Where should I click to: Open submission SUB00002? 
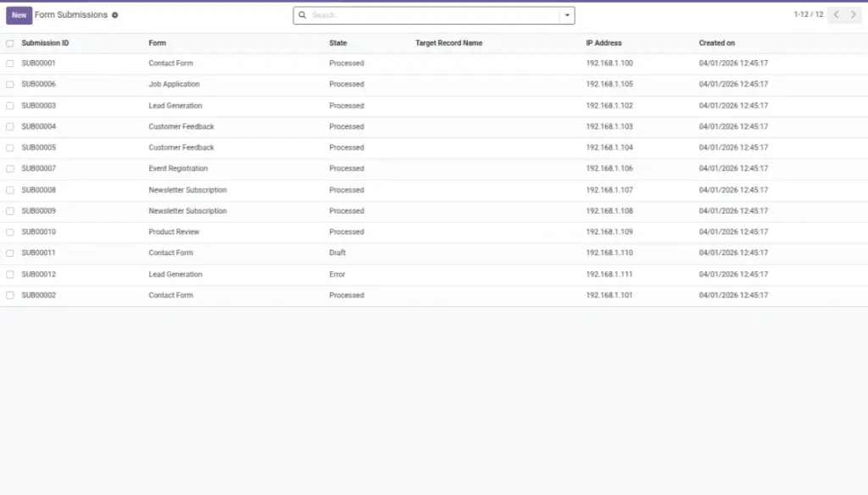[39, 295]
